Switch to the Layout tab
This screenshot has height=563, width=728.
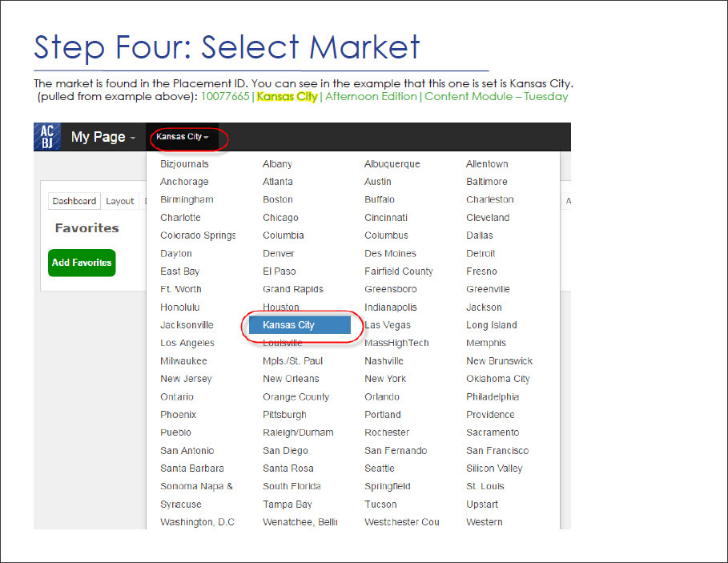coord(120,201)
